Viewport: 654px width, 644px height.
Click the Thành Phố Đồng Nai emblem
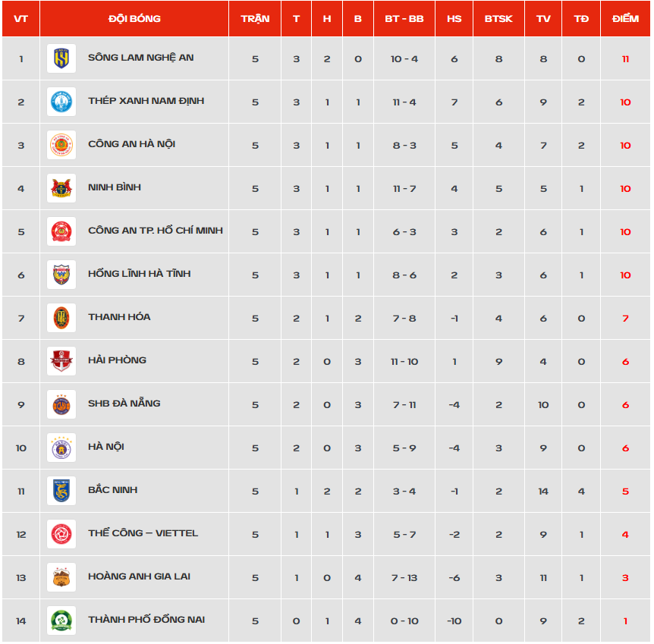pyautogui.click(x=61, y=620)
